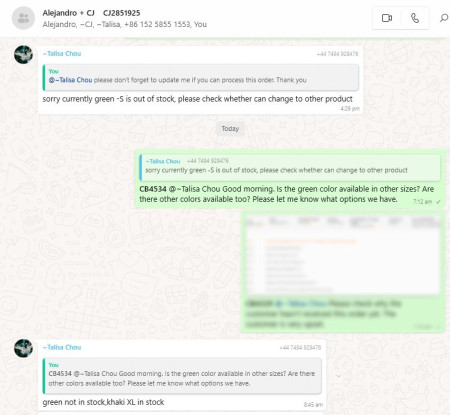Open message options chevron on khaki XL reply
The image size is (450, 415).
338,376
